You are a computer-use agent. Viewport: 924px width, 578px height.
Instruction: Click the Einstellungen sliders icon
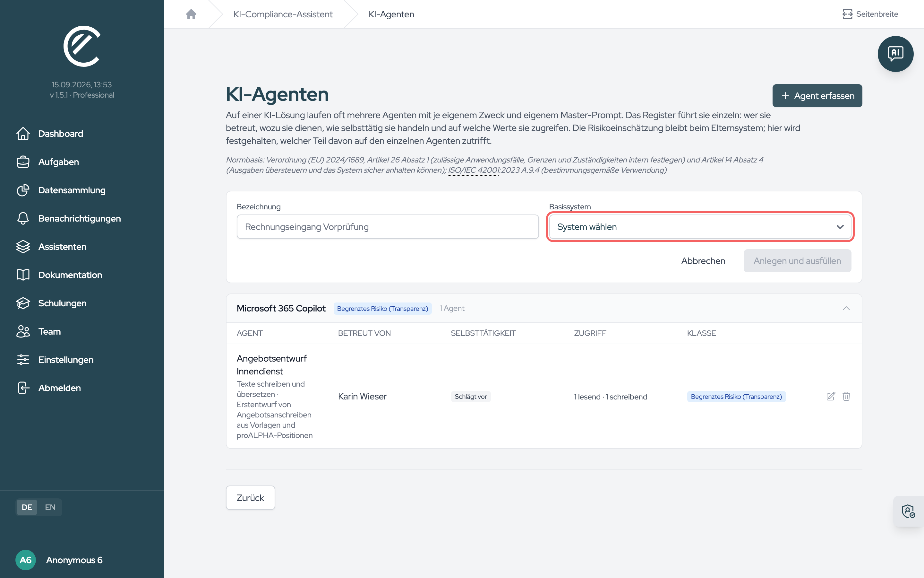[x=23, y=360]
